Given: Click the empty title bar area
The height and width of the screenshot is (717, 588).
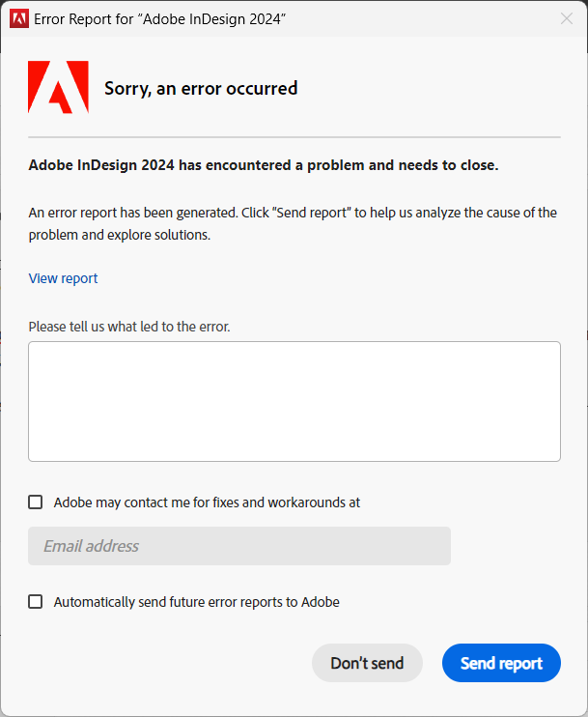Looking at the screenshot, I should tap(420, 18).
